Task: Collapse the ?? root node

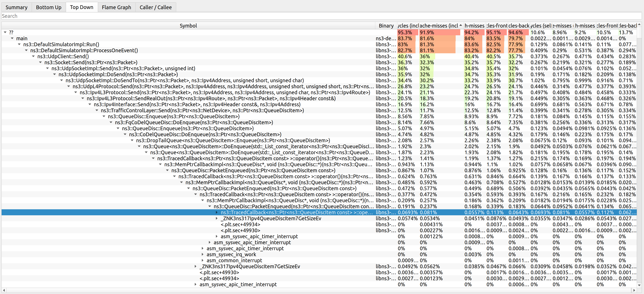Action: [5, 32]
